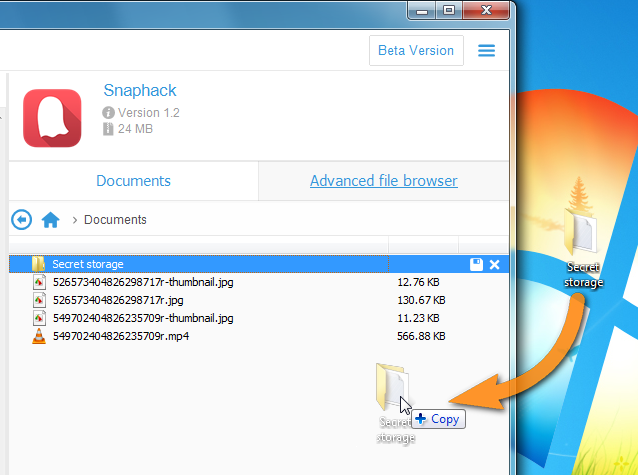Select the Secret storage desktop folder
638x475 pixels.
(582, 248)
